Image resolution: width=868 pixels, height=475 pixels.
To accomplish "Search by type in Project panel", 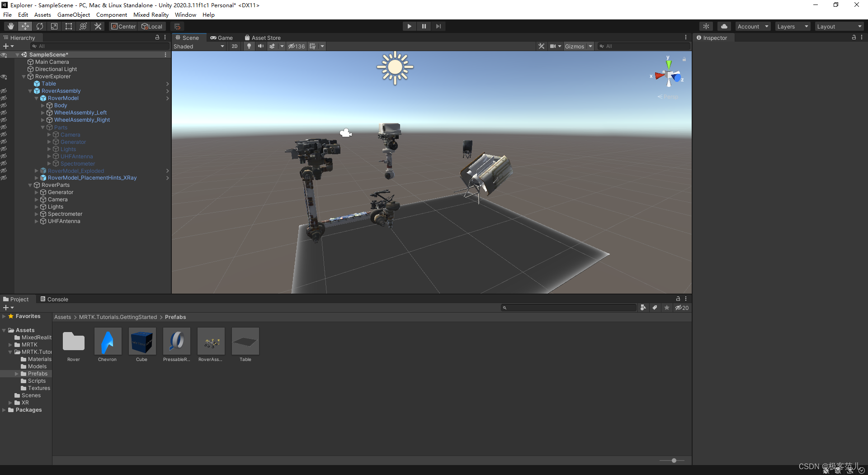I will point(643,308).
